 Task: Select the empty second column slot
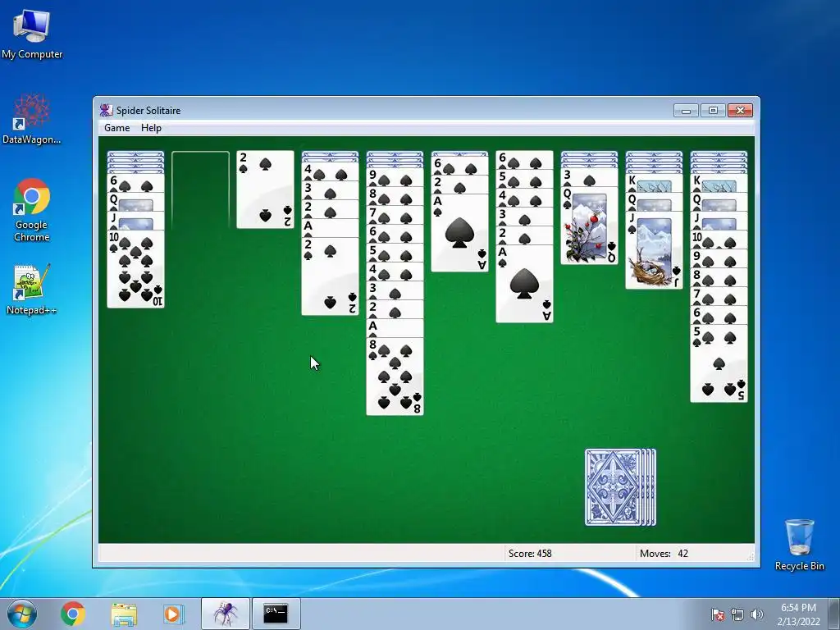(x=200, y=190)
